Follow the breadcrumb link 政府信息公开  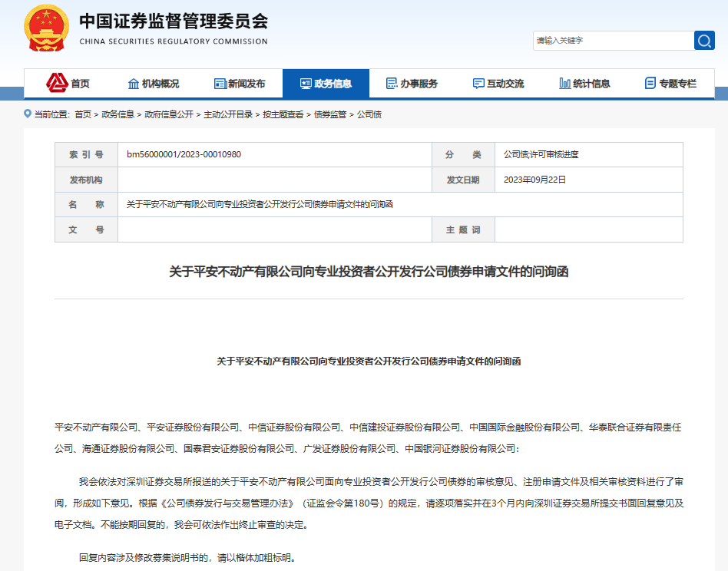pyautogui.click(x=169, y=114)
